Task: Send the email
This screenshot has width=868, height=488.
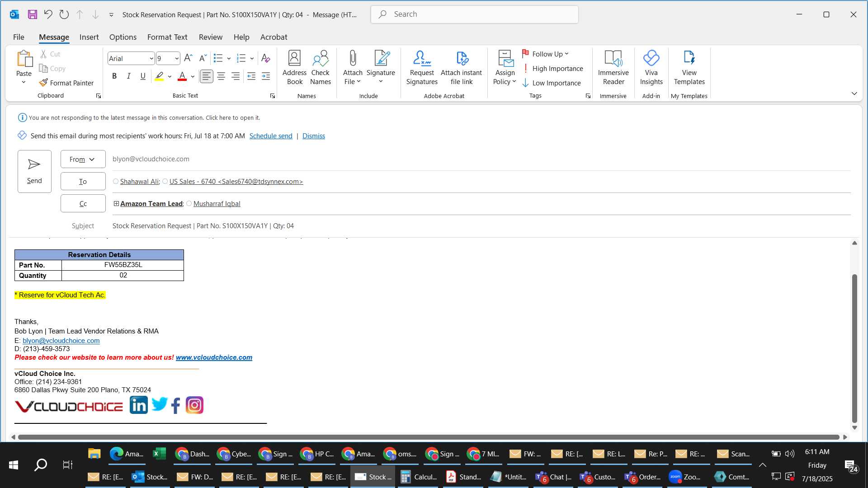Action: coord(34,171)
